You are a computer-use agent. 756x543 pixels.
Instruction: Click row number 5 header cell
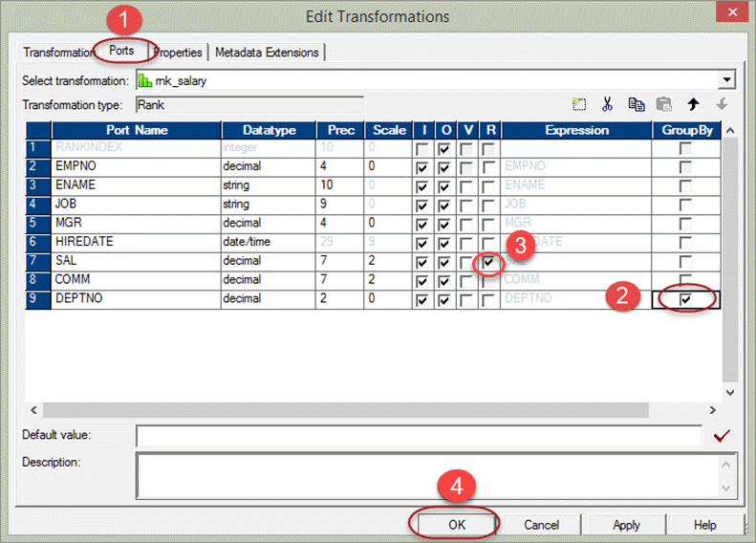click(37, 223)
